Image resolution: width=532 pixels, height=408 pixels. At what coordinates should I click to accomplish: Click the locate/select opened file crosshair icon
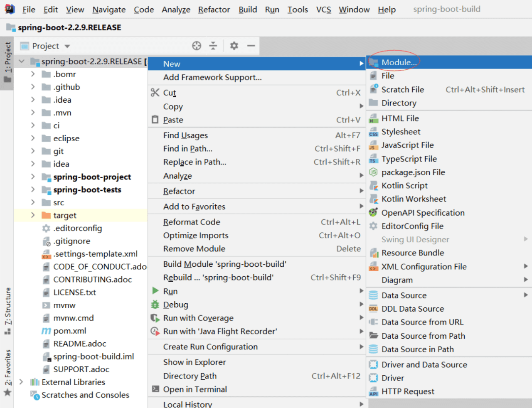tap(197, 46)
